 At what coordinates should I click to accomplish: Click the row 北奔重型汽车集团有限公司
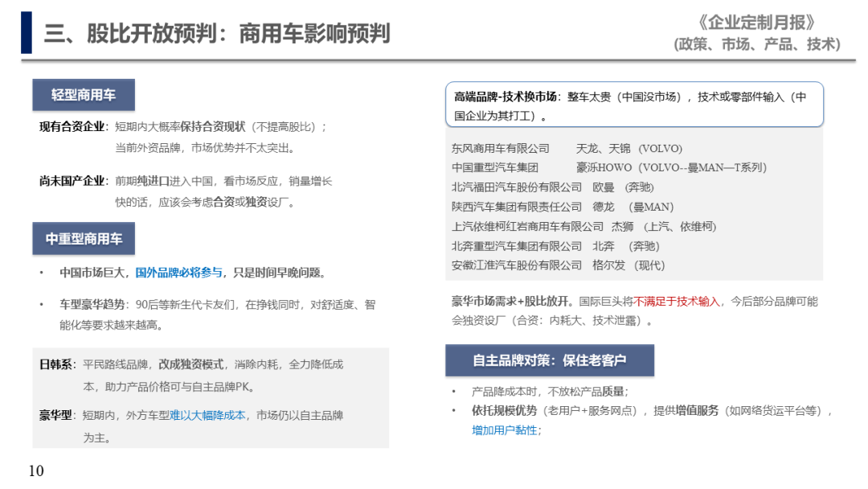(517, 246)
